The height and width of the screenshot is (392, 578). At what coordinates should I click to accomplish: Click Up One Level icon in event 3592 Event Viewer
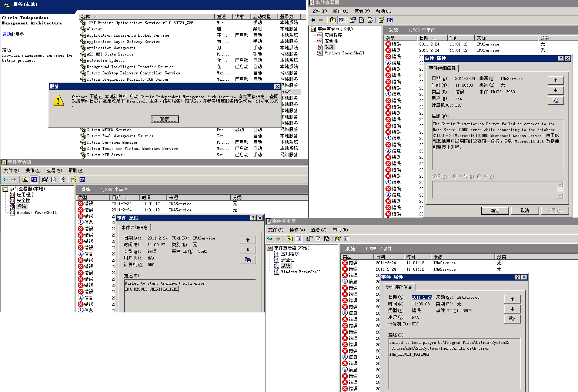pyautogui.click(x=25, y=180)
